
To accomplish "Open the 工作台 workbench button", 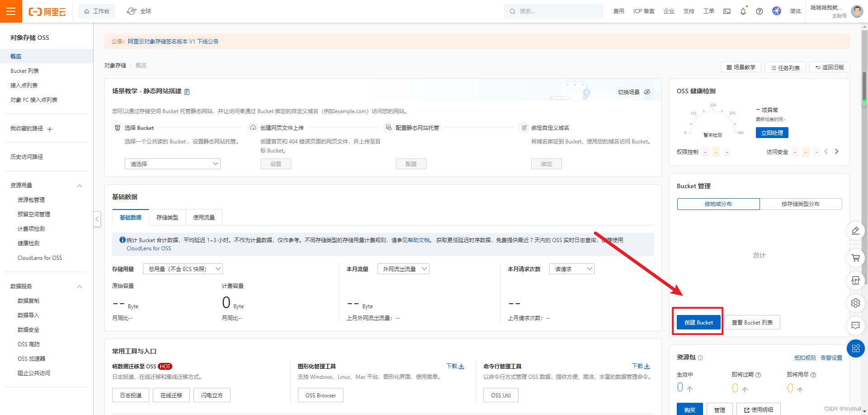I will tap(97, 11).
